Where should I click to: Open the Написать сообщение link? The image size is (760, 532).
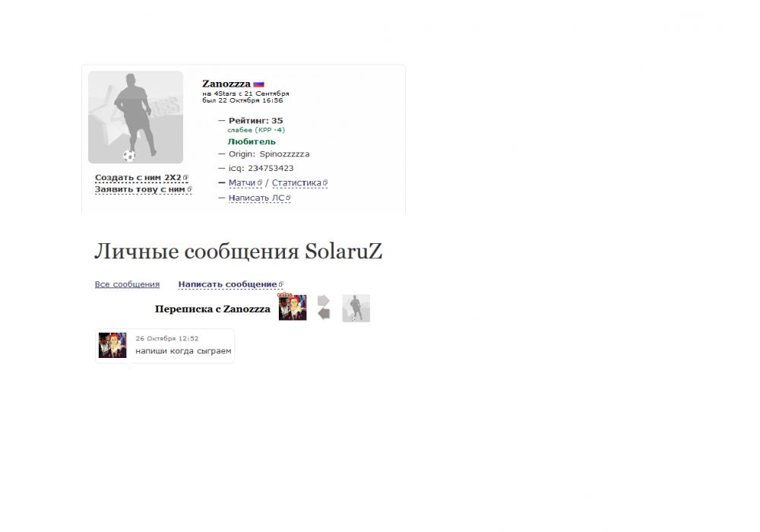tap(227, 284)
